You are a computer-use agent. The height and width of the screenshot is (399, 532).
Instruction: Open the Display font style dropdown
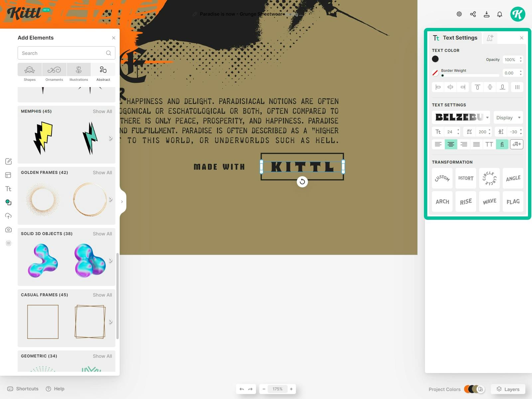tap(508, 117)
